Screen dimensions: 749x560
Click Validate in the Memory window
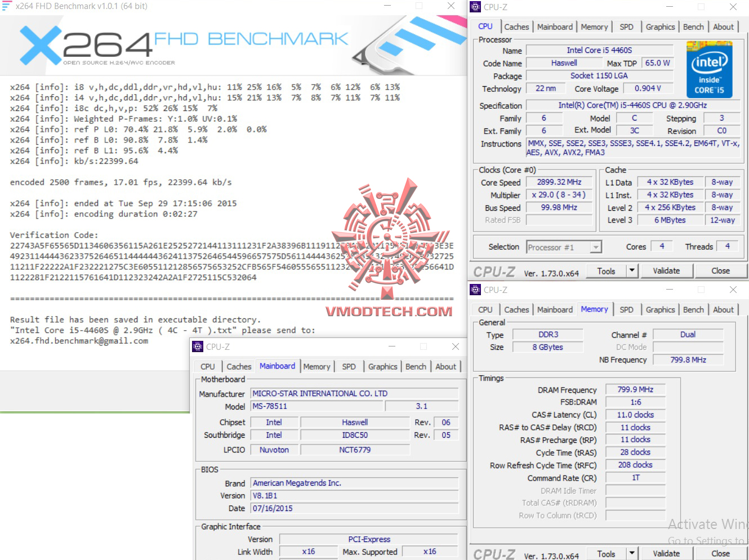click(666, 554)
